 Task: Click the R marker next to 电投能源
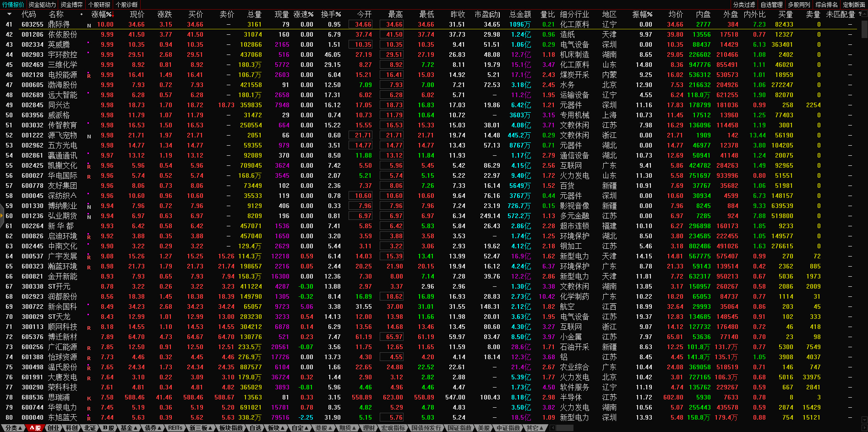89,76
